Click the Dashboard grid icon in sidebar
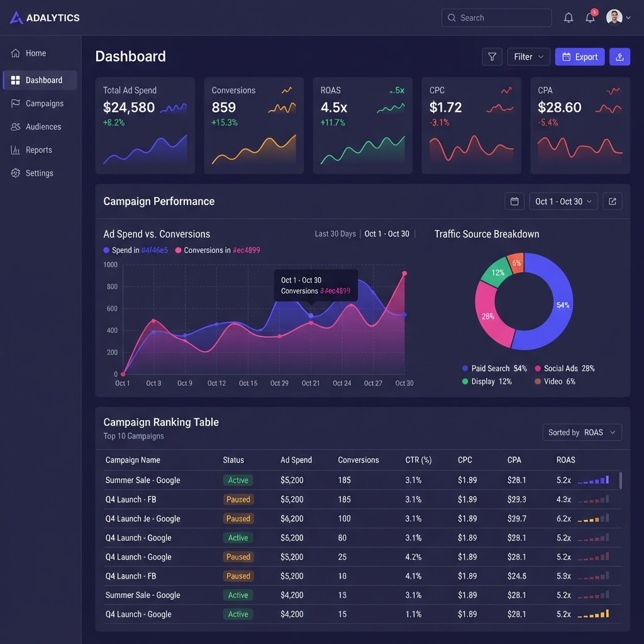 pyautogui.click(x=16, y=80)
